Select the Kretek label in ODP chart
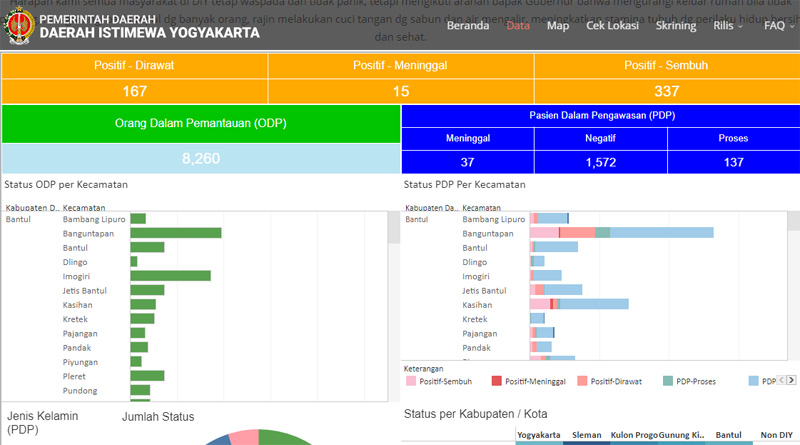The height and width of the screenshot is (445, 800). [x=75, y=319]
